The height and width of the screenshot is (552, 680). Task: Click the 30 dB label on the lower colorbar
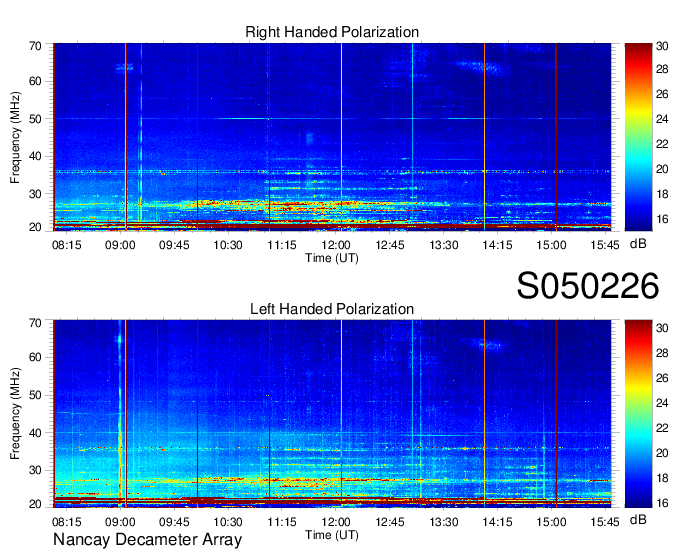tap(662, 328)
